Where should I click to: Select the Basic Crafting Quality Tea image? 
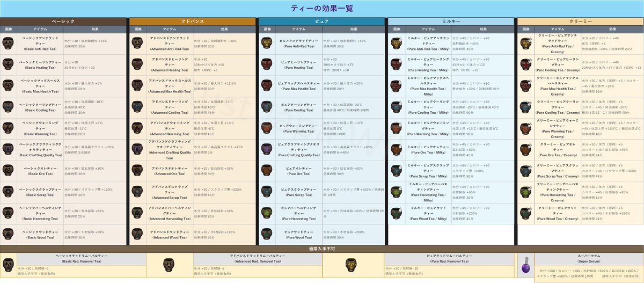(8, 149)
